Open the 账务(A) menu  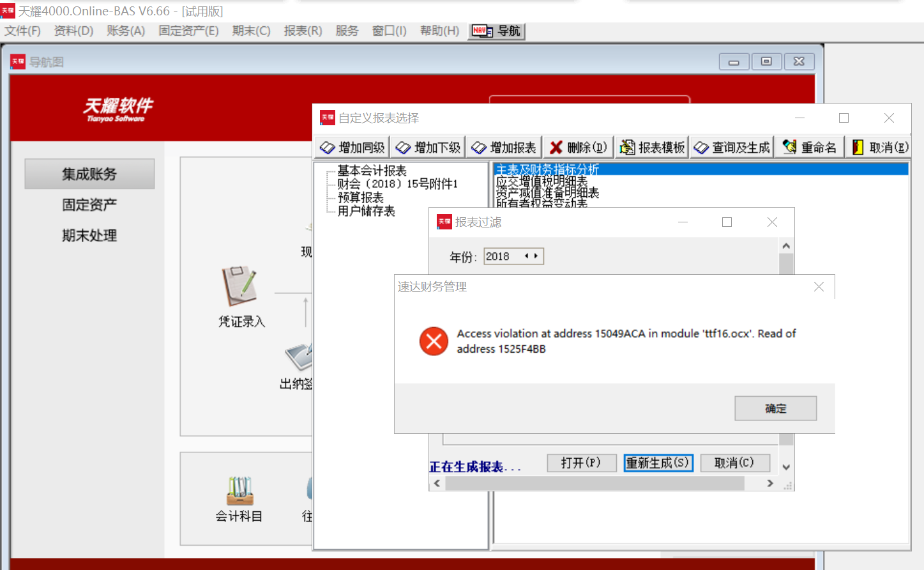tap(126, 31)
